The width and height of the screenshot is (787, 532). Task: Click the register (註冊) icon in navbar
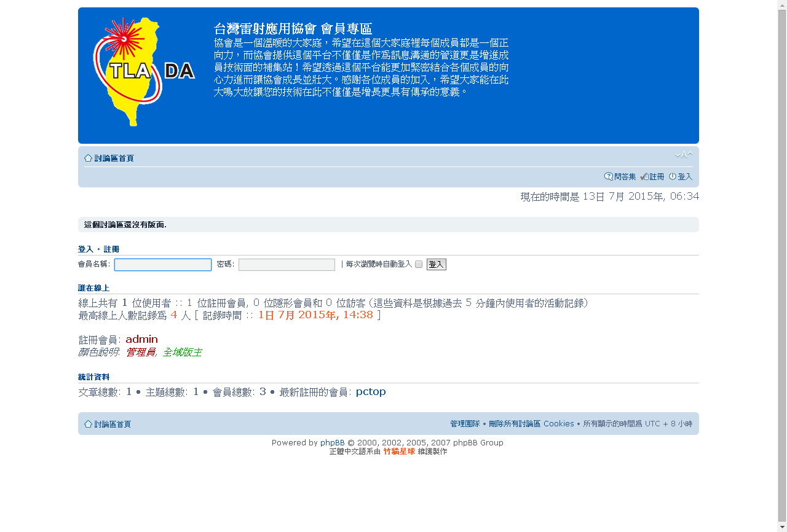(644, 177)
